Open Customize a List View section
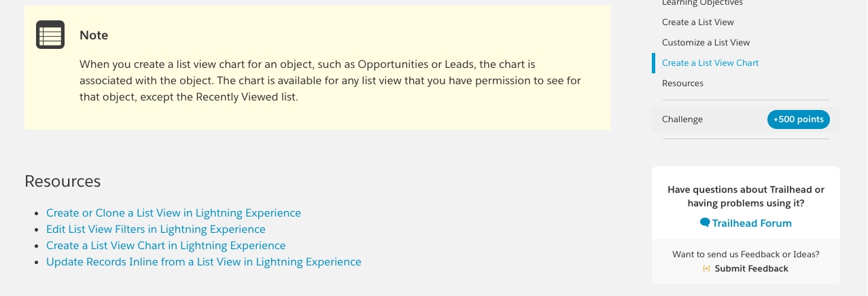This screenshot has height=296, width=868. (x=706, y=43)
